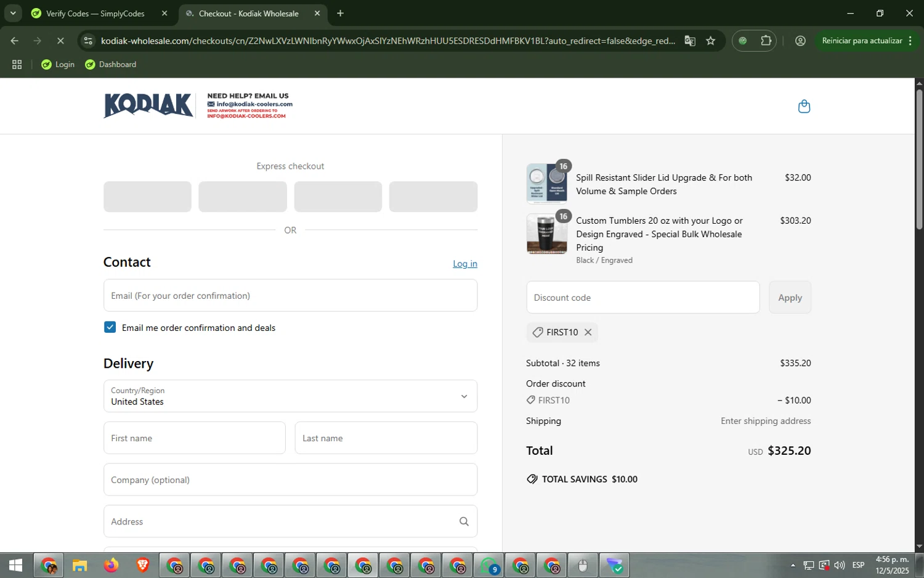Launch Firefox from the taskbar
This screenshot has height=578, width=924.
point(111,565)
